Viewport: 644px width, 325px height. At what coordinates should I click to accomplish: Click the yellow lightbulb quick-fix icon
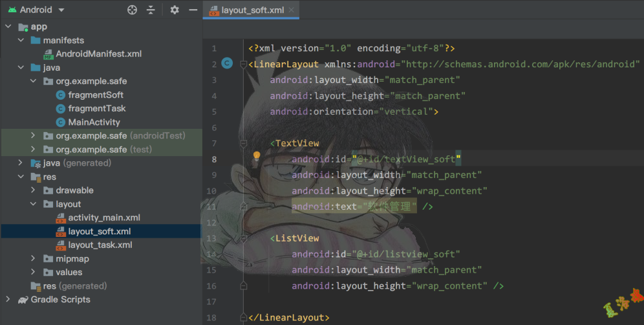tap(257, 156)
